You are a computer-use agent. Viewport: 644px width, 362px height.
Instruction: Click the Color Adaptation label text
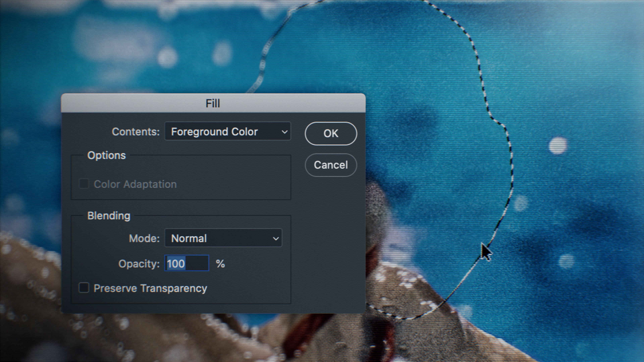(135, 184)
